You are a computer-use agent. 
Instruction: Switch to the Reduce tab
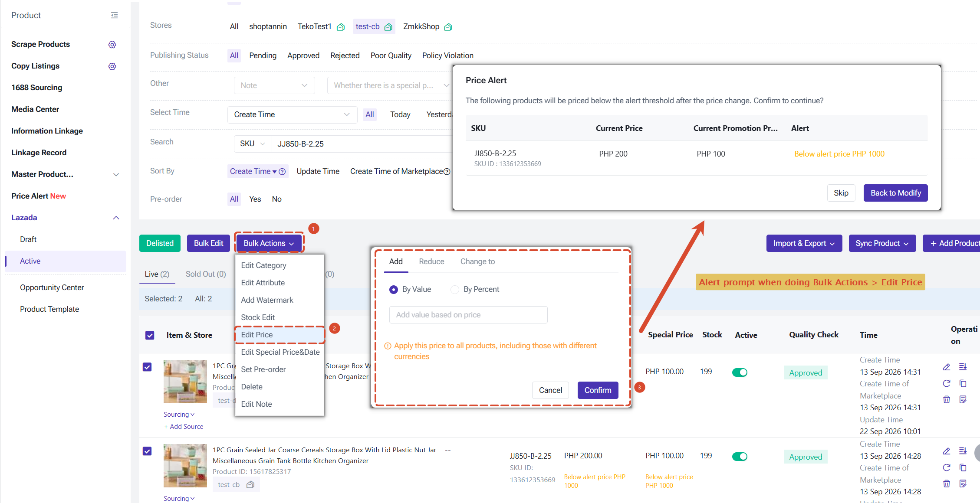tap(431, 261)
